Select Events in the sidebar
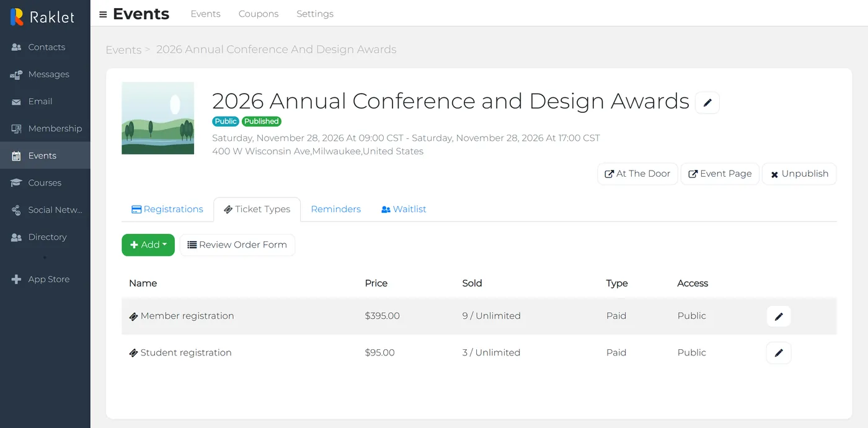The height and width of the screenshot is (428, 868). point(45,156)
